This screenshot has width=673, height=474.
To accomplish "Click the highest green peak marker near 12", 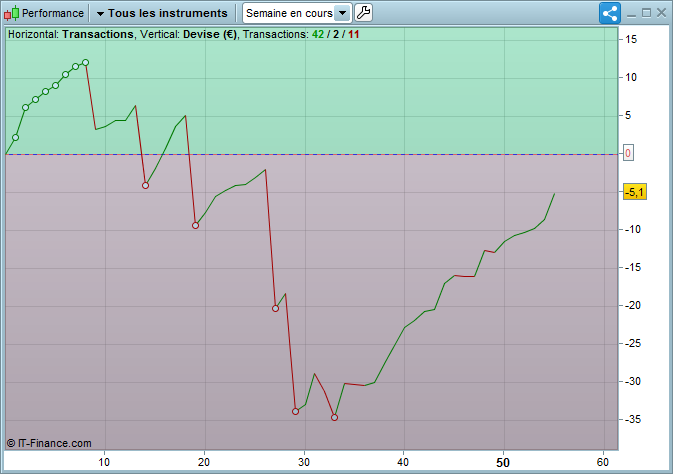I will (85, 63).
